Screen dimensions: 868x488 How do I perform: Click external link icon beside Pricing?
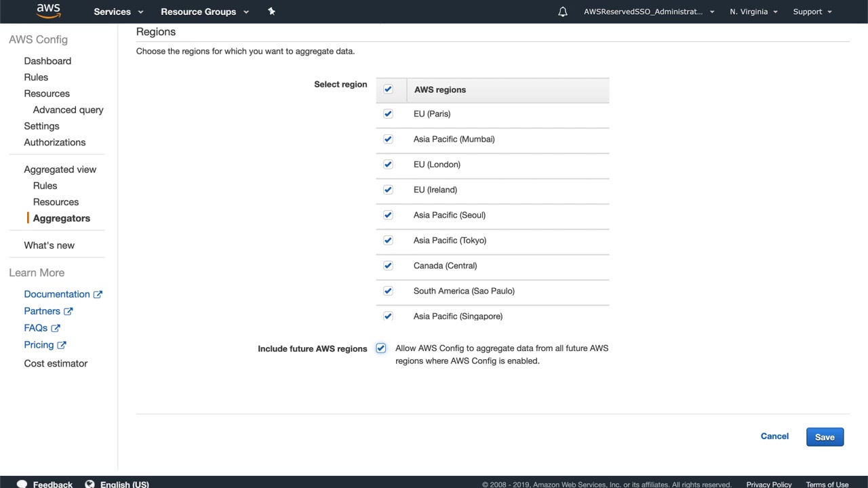click(62, 345)
